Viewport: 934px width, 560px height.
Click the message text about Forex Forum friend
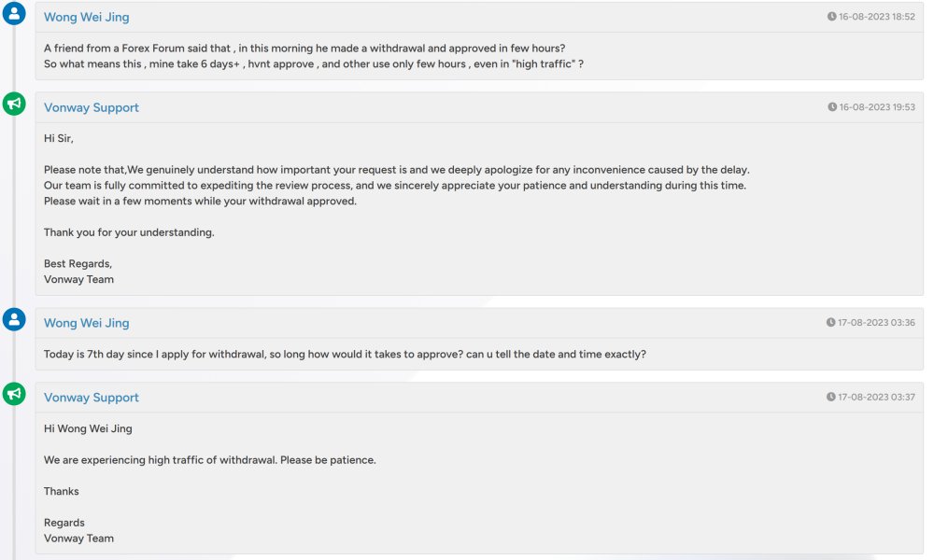(x=313, y=56)
